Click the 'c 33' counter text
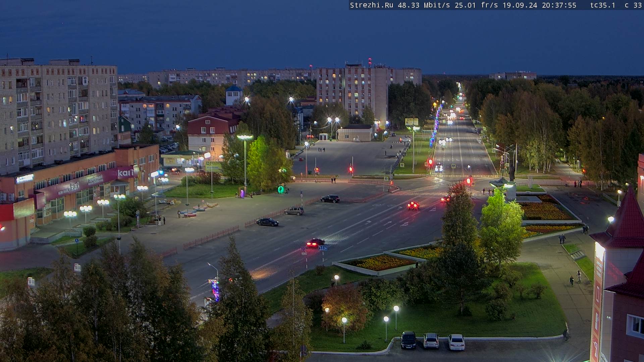The image size is (644, 362). click(x=633, y=5)
